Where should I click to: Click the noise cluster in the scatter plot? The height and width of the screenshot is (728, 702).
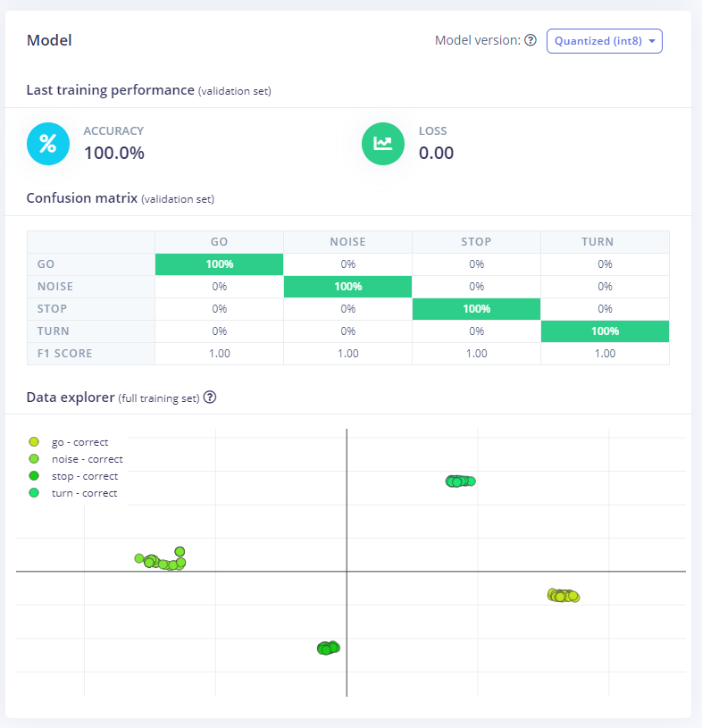pyautogui.click(x=161, y=560)
